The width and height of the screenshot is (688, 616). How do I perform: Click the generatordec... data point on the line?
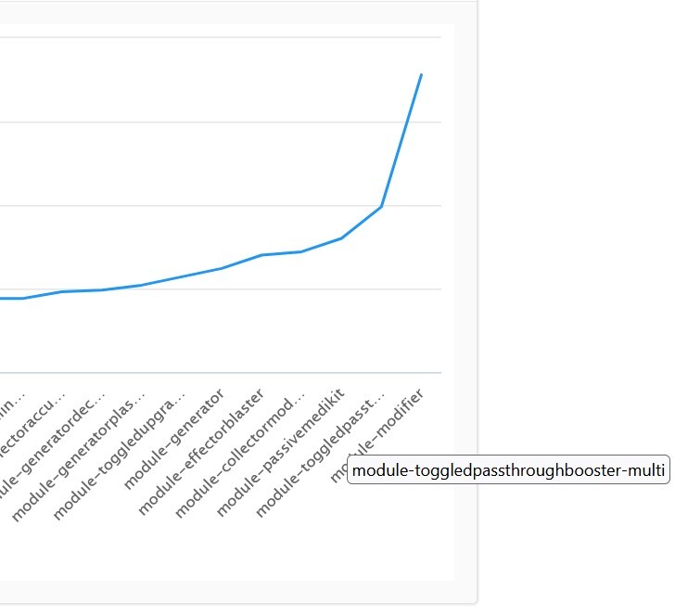coord(102,290)
